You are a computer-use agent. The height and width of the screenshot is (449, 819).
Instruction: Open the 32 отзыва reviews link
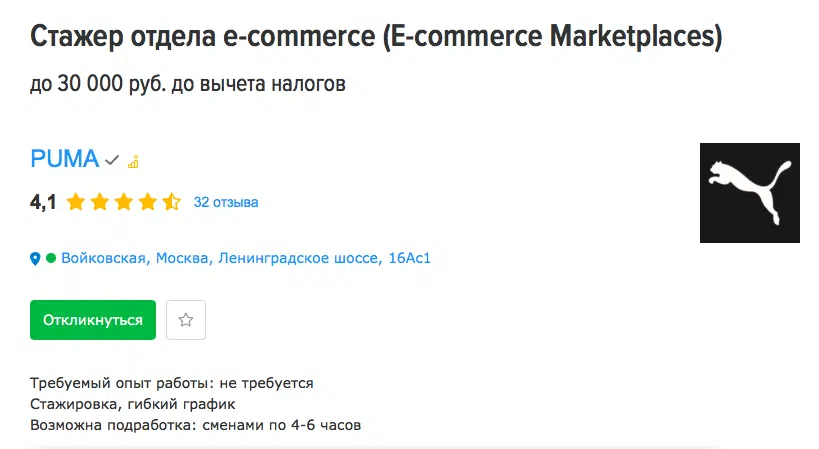pos(226,202)
